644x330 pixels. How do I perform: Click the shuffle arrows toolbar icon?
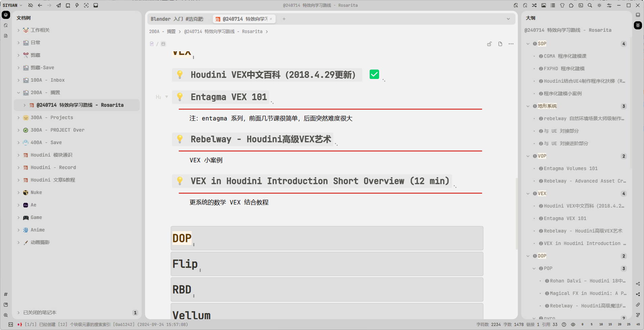coord(534,5)
